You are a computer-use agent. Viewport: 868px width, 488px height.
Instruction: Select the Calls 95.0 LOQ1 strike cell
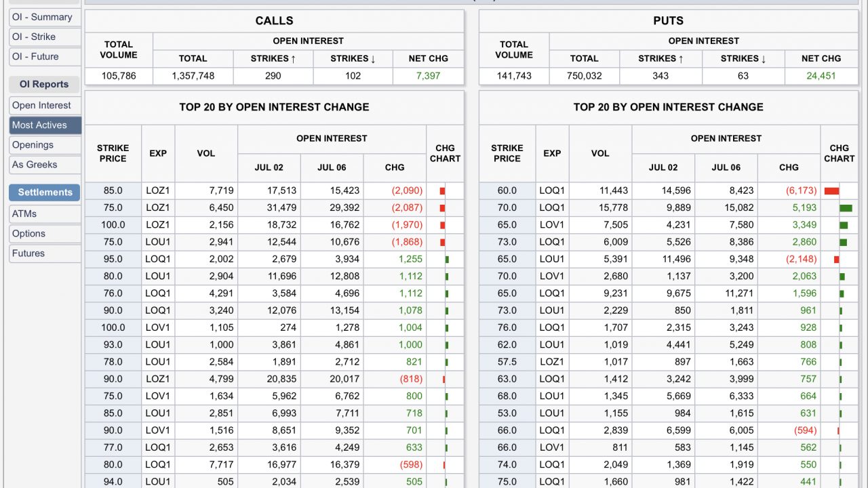(x=113, y=259)
